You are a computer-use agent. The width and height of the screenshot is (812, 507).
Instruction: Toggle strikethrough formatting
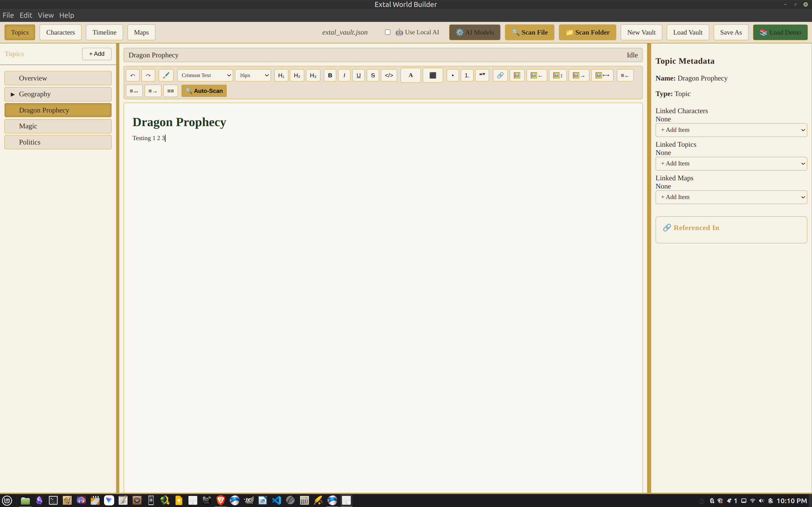[x=372, y=75]
